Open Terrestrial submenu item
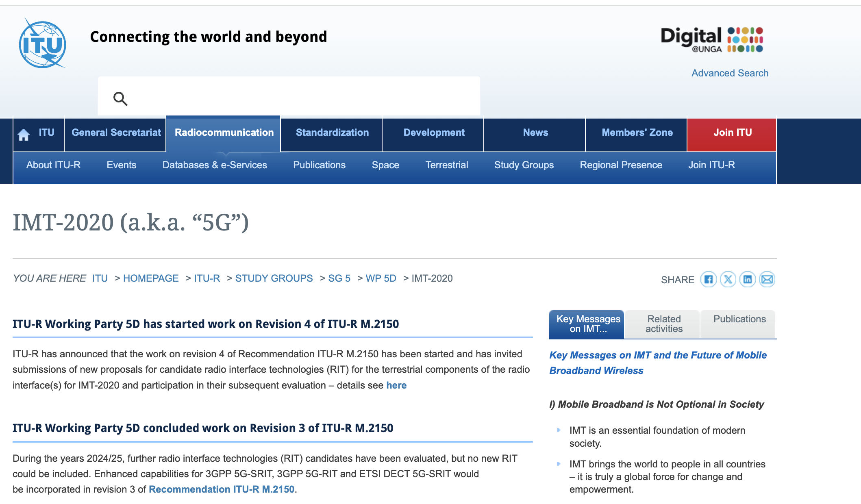 (447, 165)
